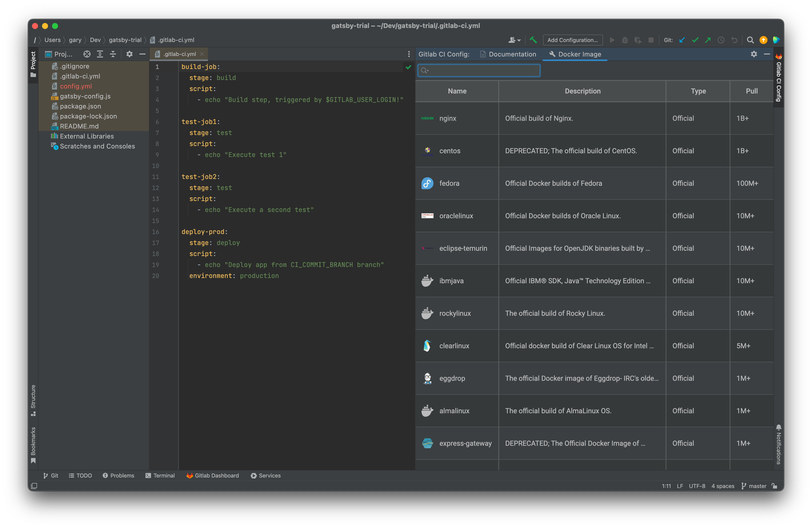This screenshot has height=528, width=812.
Task: Click the Docker image search field
Action: (x=478, y=70)
